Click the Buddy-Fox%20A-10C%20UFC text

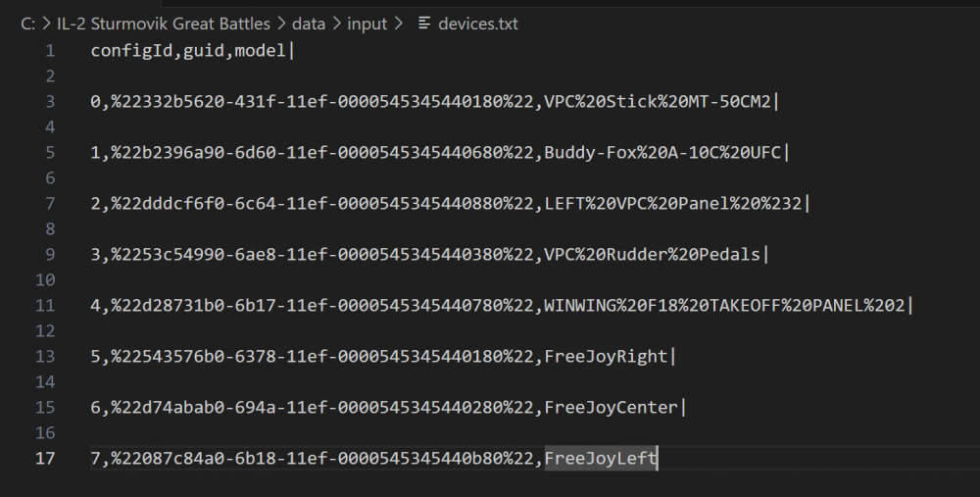(x=663, y=152)
